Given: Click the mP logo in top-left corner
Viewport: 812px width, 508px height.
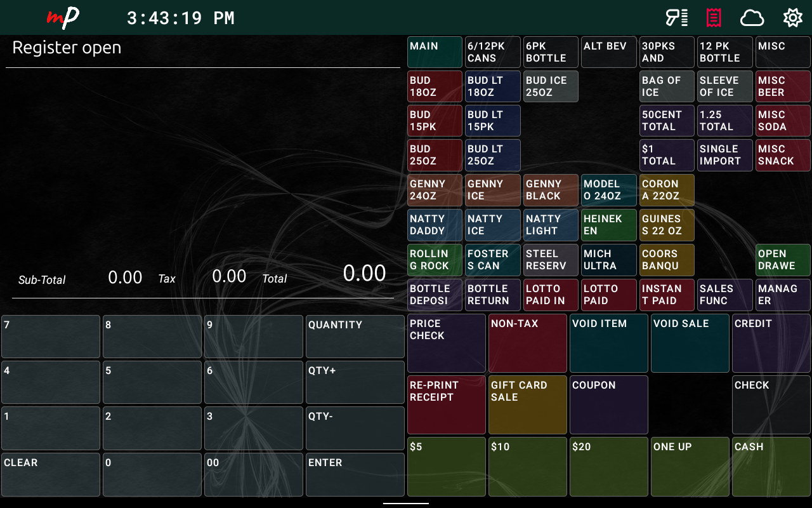Looking at the screenshot, I should (63, 18).
